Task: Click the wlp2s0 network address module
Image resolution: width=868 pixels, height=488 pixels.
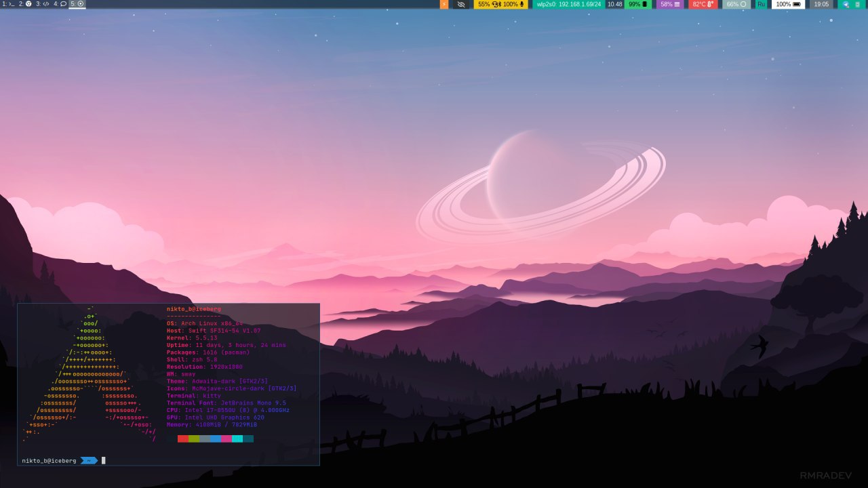Action: pos(568,4)
